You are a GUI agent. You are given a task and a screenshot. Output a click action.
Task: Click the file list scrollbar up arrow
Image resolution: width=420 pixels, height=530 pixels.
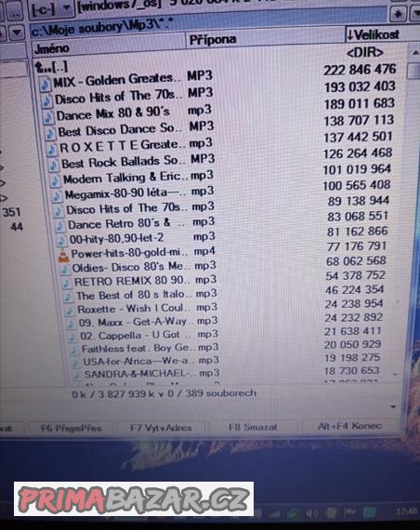[414, 52]
